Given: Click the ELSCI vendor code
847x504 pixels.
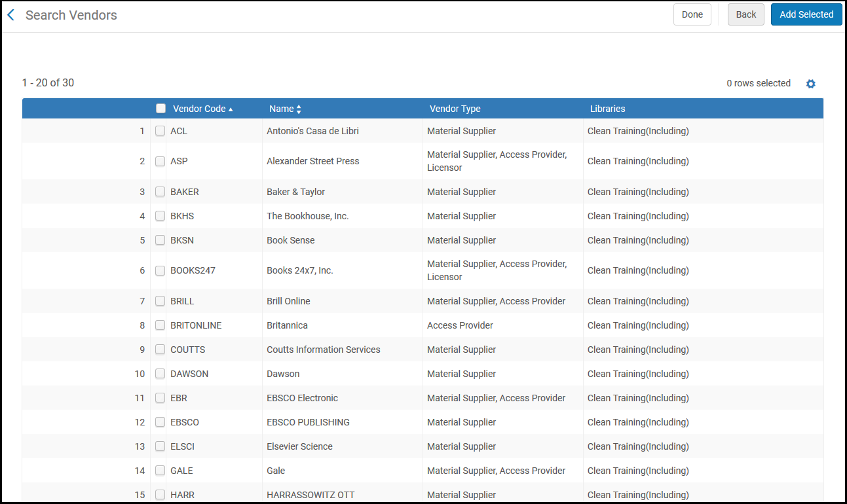Looking at the screenshot, I should pos(182,446).
